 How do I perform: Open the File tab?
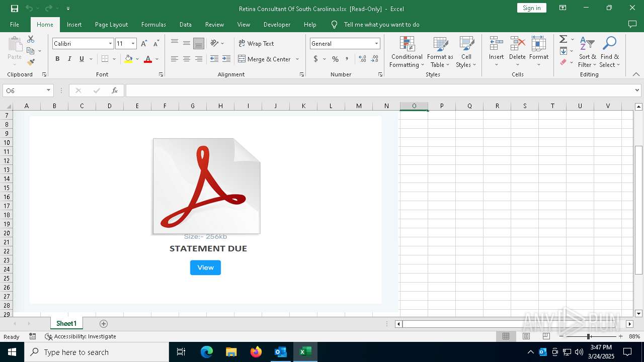(x=15, y=24)
